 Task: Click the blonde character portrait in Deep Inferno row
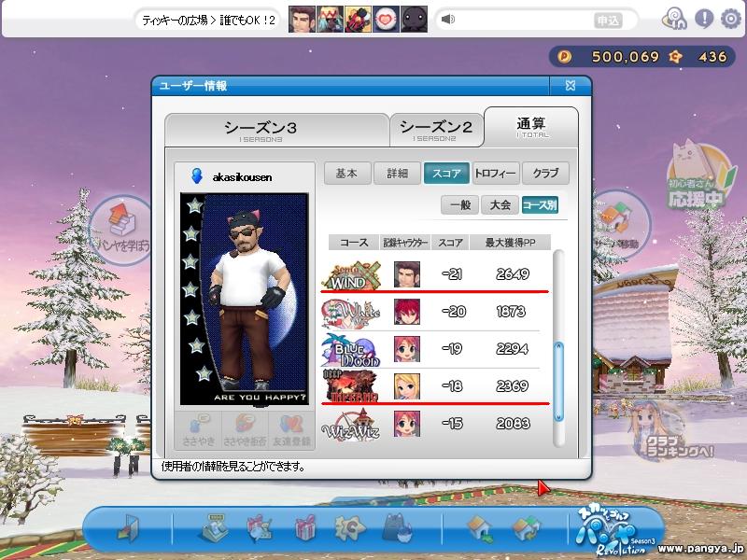(407, 386)
